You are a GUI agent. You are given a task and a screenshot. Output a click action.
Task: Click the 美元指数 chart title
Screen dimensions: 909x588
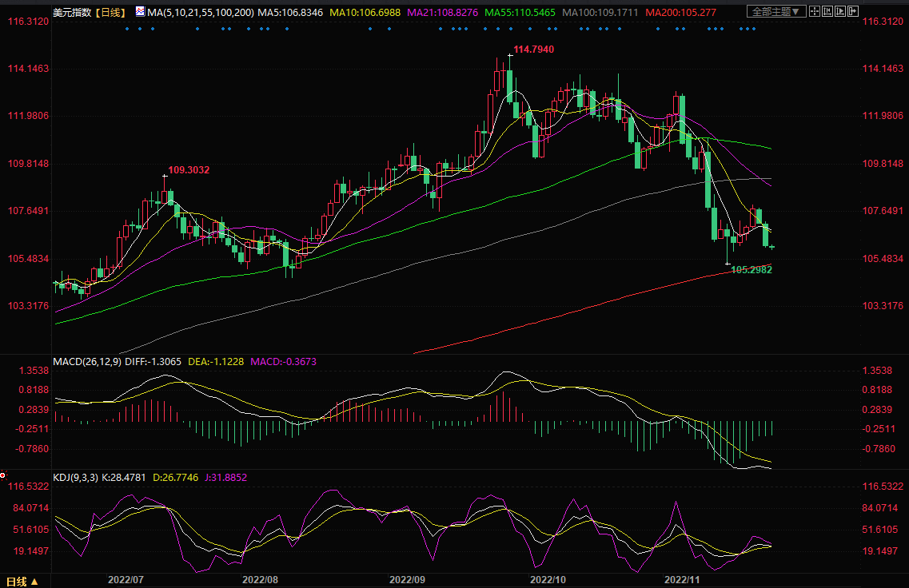[70, 12]
